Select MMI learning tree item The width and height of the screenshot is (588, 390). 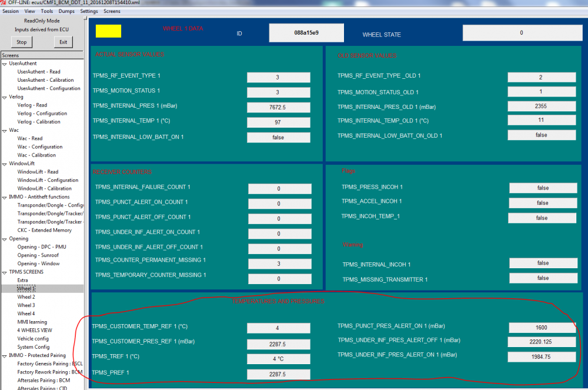pyautogui.click(x=32, y=322)
